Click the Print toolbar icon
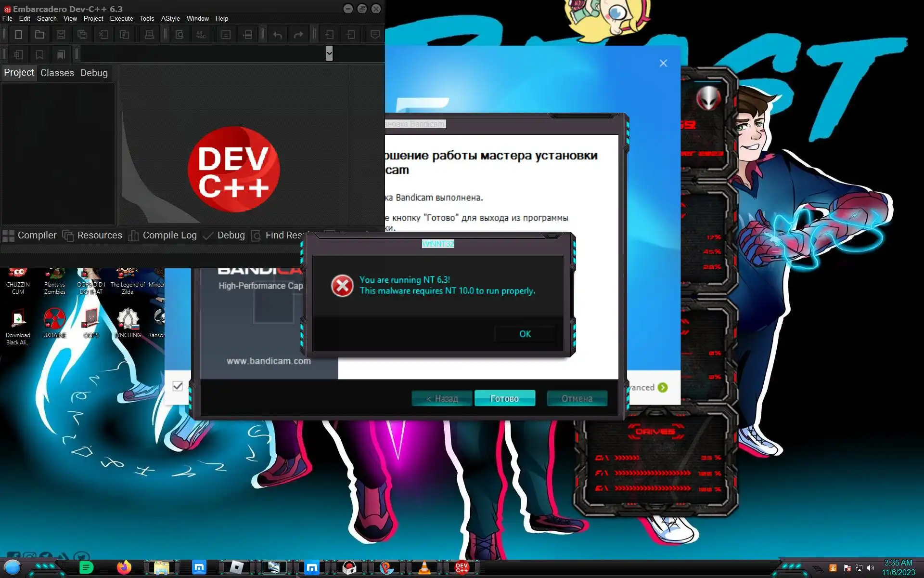The height and width of the screenshot is (578, 924). point(149,35)
